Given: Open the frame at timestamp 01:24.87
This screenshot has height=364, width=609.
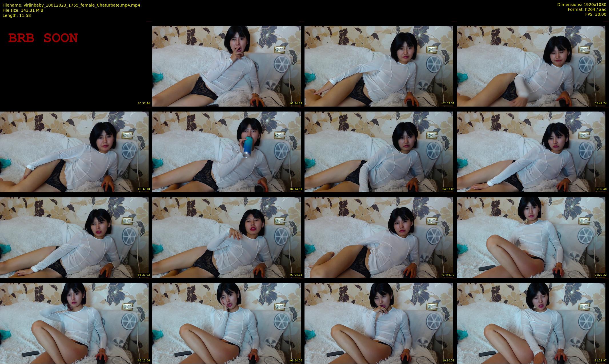Looking at the screenshot, I should pos(226,66).
